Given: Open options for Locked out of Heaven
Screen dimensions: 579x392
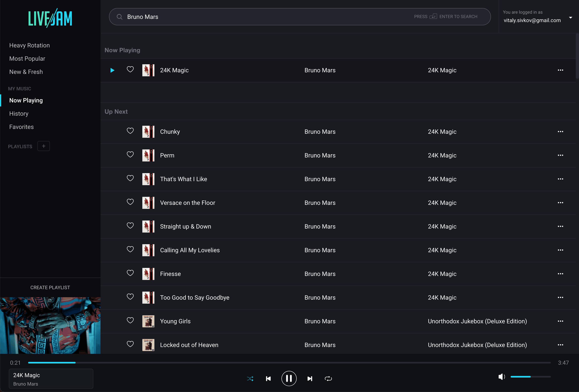Looking at the screenshot, I should (x=561, y=345).
